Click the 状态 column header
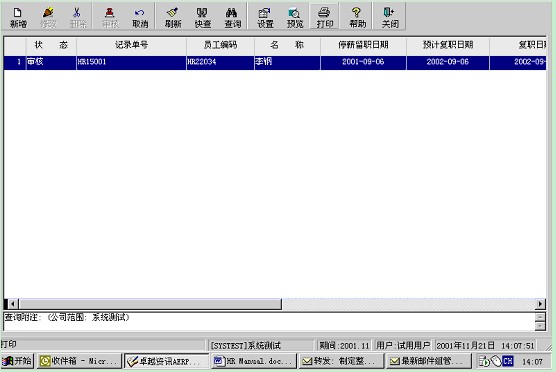Viewport: 556px width, 372px height. (x=51, y=45)
